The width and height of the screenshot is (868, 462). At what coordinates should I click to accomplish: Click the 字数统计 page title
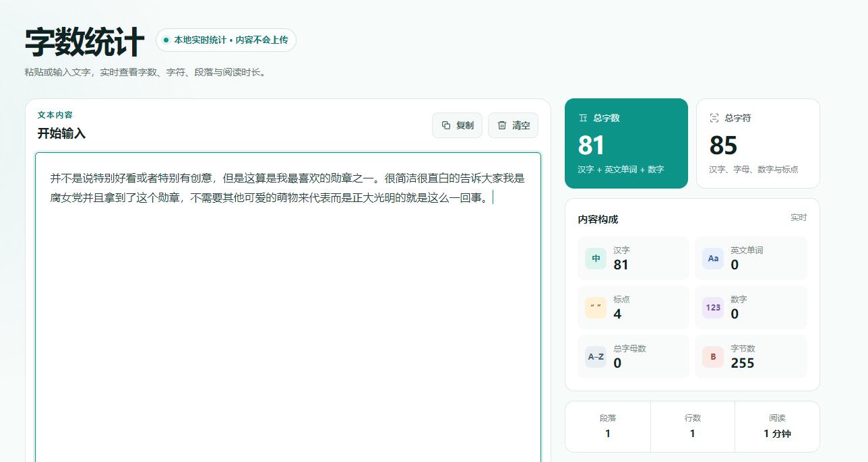pos(84,42)
